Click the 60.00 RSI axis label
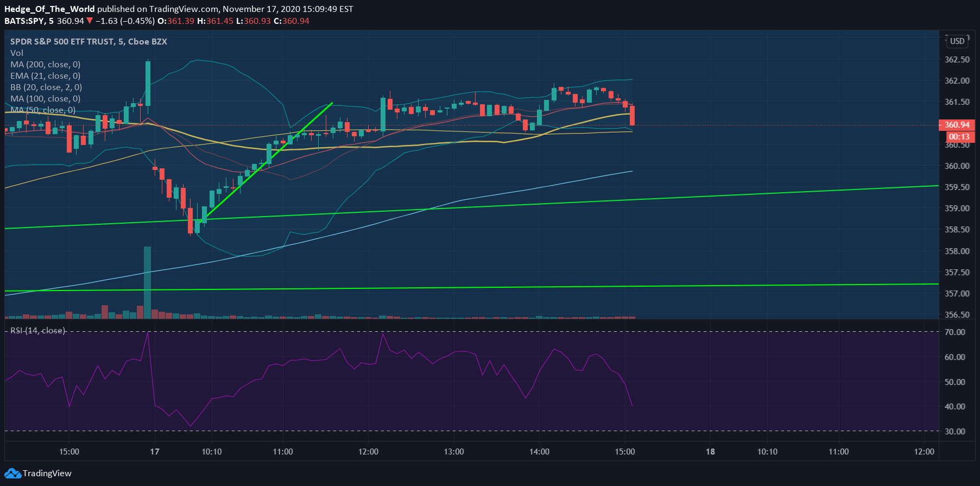The width and height of the screenshot is (980, 486). tap(955, 357)
